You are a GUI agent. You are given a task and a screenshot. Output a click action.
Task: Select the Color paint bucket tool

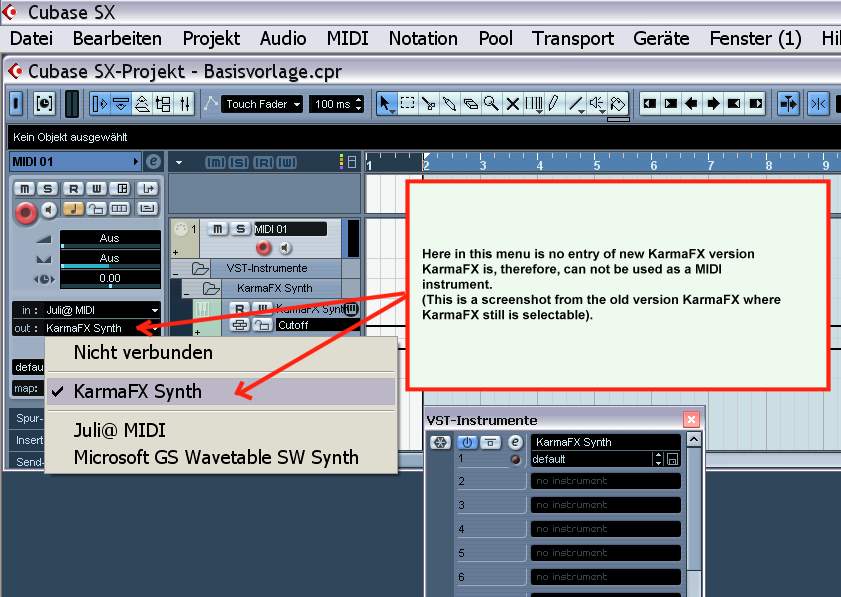pyautogui.click(x=618, y=104)
